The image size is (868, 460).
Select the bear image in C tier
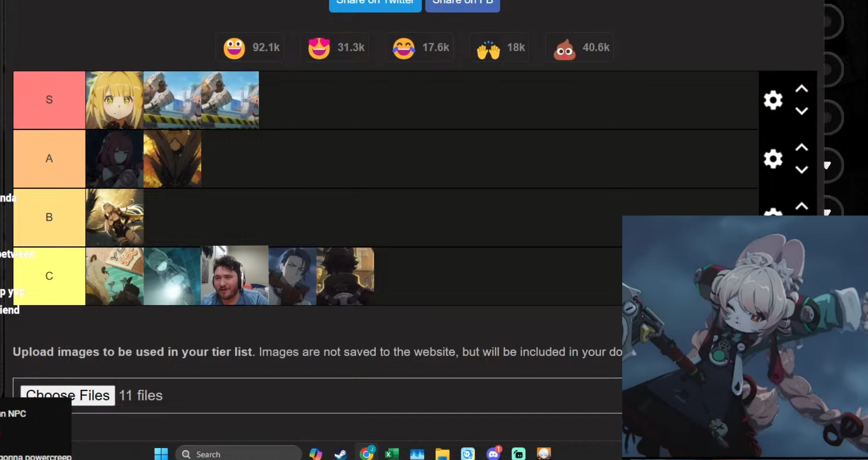pyautogui.click(x=115, y=276)
